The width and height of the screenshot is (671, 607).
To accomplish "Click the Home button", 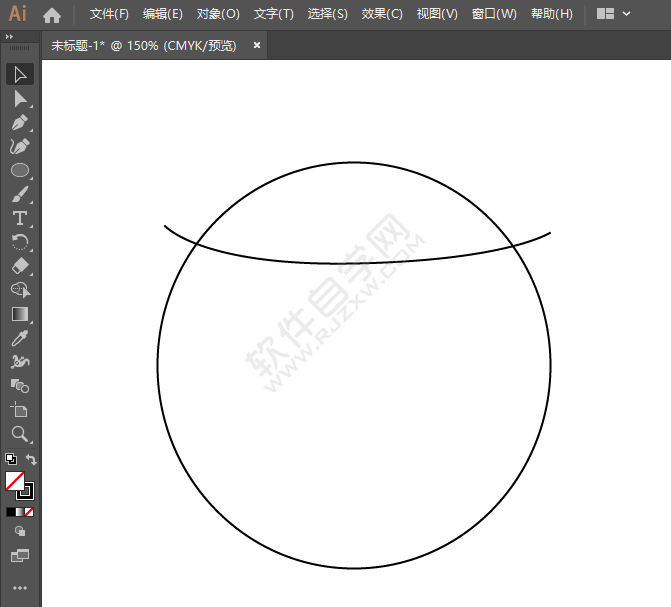I will [52, 15].
